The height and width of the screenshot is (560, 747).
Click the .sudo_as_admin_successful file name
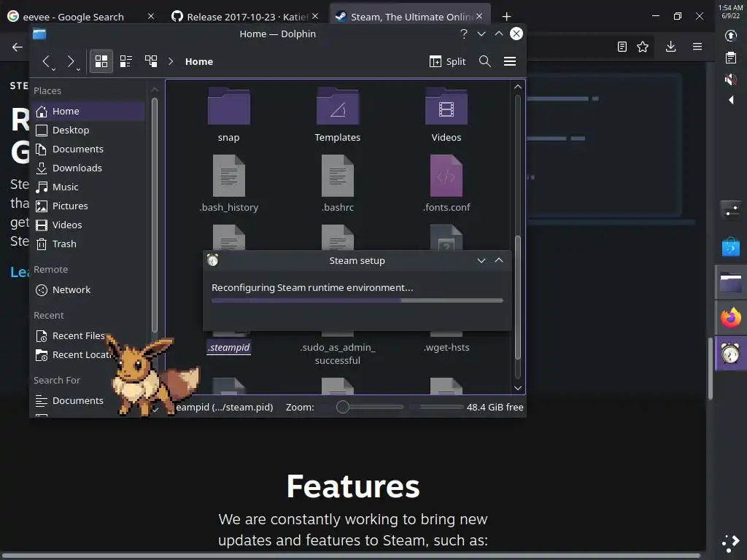point(337,354)
